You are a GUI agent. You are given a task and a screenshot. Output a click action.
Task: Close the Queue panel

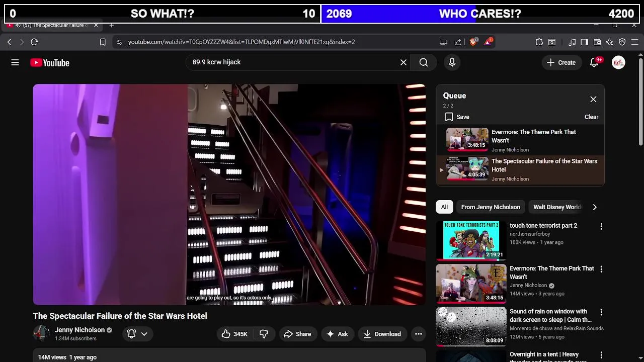click(x=593, y=99)
